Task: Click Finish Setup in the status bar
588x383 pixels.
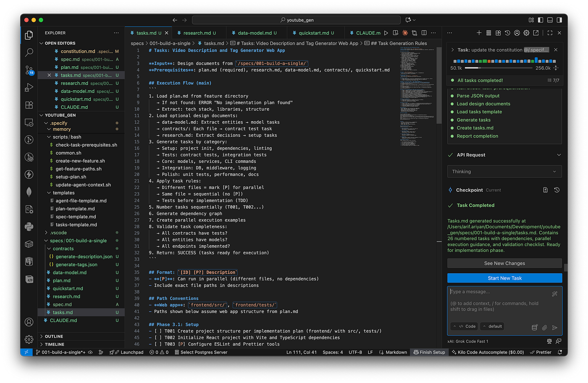Action: (x=429, y=352)
